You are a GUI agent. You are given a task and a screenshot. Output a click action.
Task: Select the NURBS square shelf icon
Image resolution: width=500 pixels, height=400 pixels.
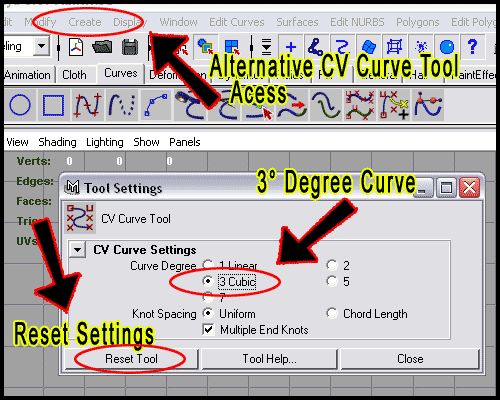coord(53,105)
